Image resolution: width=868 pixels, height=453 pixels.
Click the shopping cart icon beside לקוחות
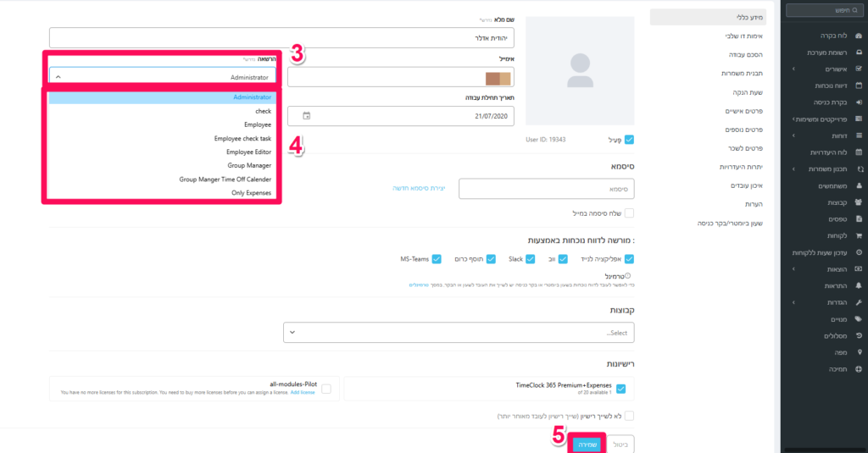click(x=859, y=235)
